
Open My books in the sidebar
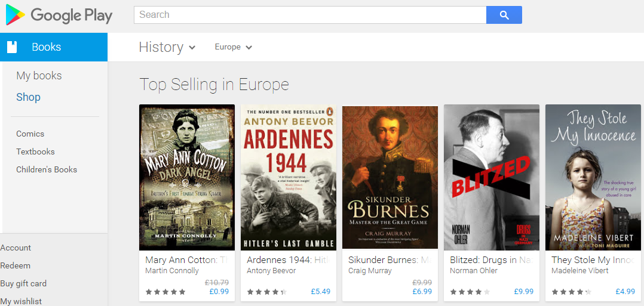(x=39, y=76)
